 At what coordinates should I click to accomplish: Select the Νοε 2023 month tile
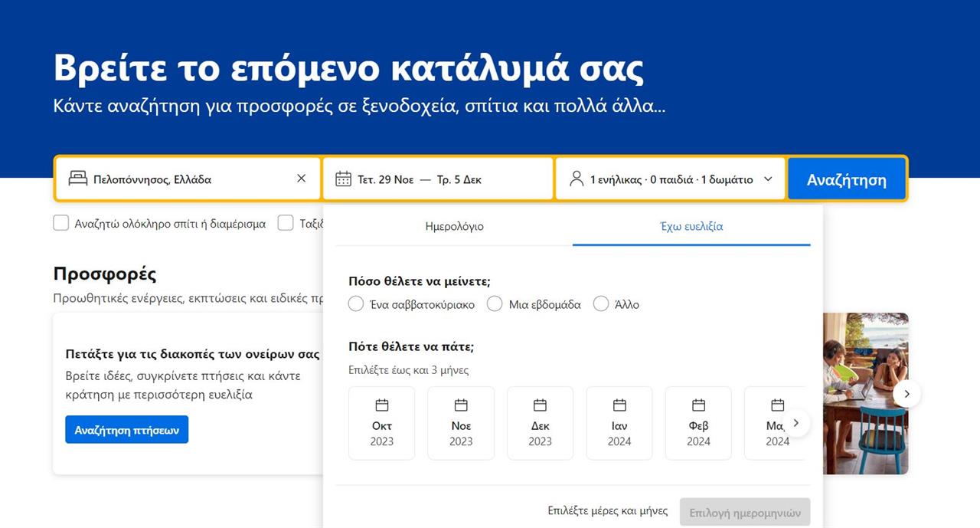[x=461, y=423]
